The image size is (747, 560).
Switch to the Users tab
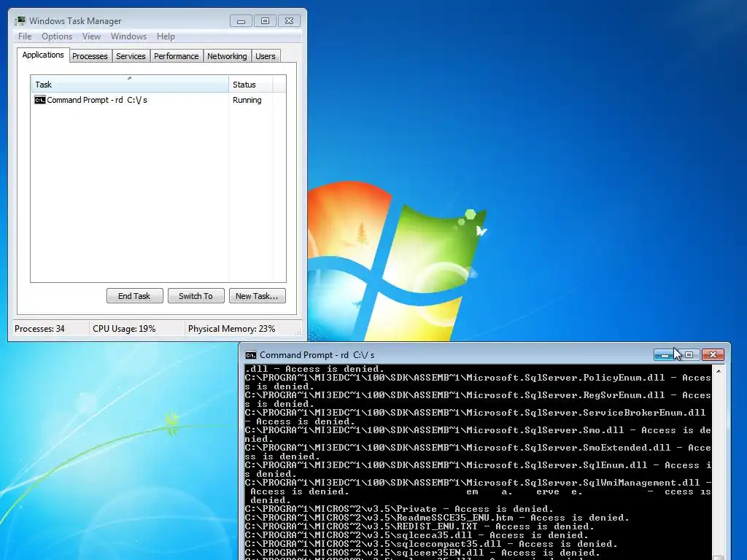tap(266, 56)
